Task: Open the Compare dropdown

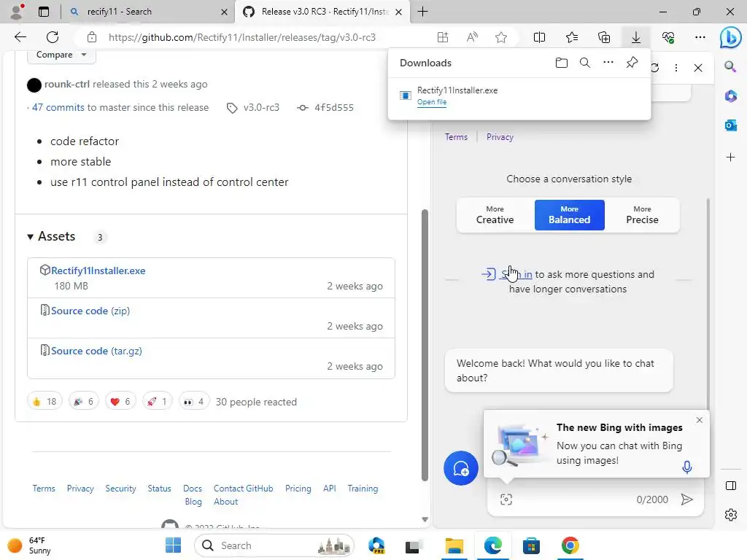Action: coord(61,55)
